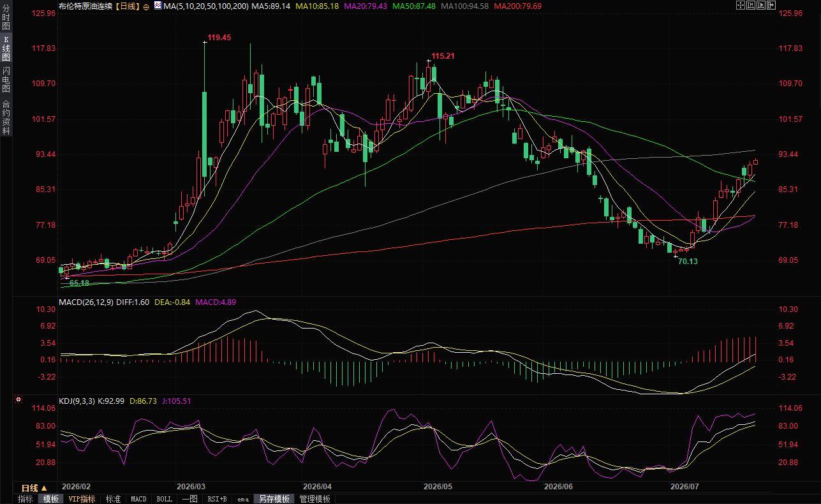The height and width of the screenshot is (504, 821).
Task: Click the 管理模板 button
Action: (314, 499)
